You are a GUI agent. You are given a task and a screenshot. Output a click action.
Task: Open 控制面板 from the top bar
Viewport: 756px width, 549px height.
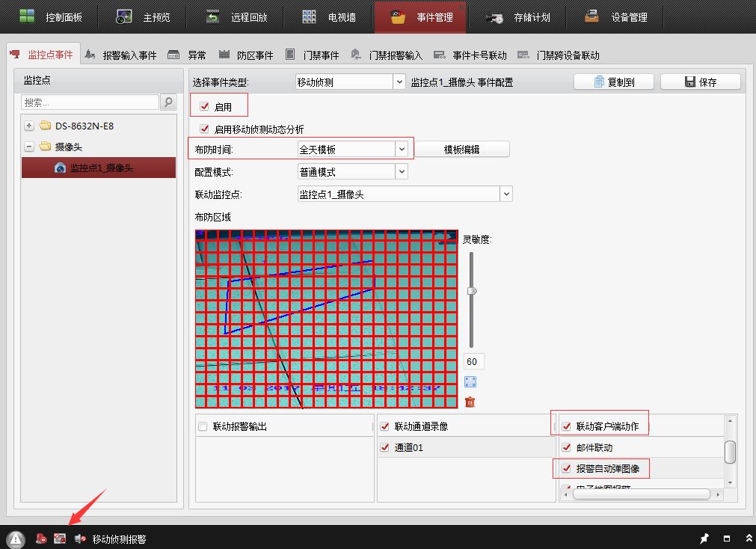[51, 17]
